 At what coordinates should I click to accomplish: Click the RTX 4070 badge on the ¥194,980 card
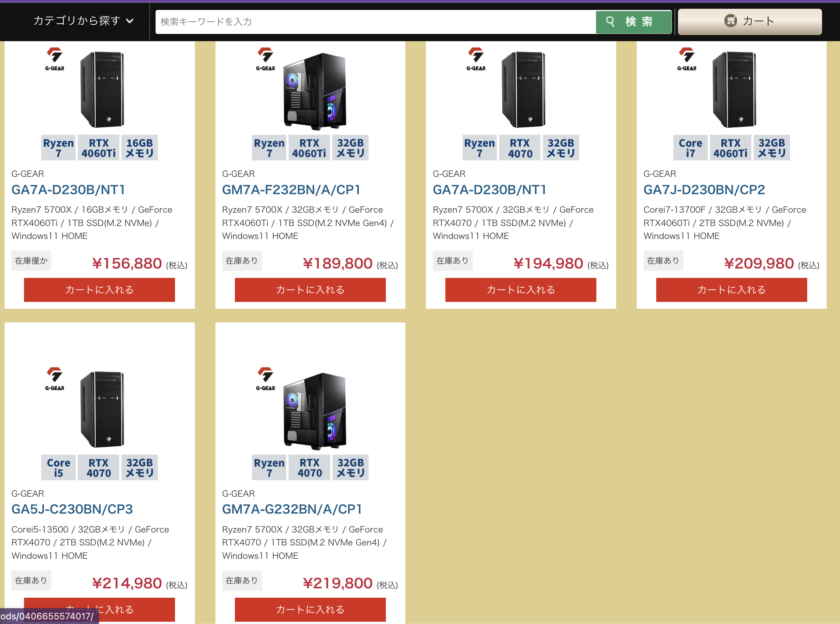520,148
